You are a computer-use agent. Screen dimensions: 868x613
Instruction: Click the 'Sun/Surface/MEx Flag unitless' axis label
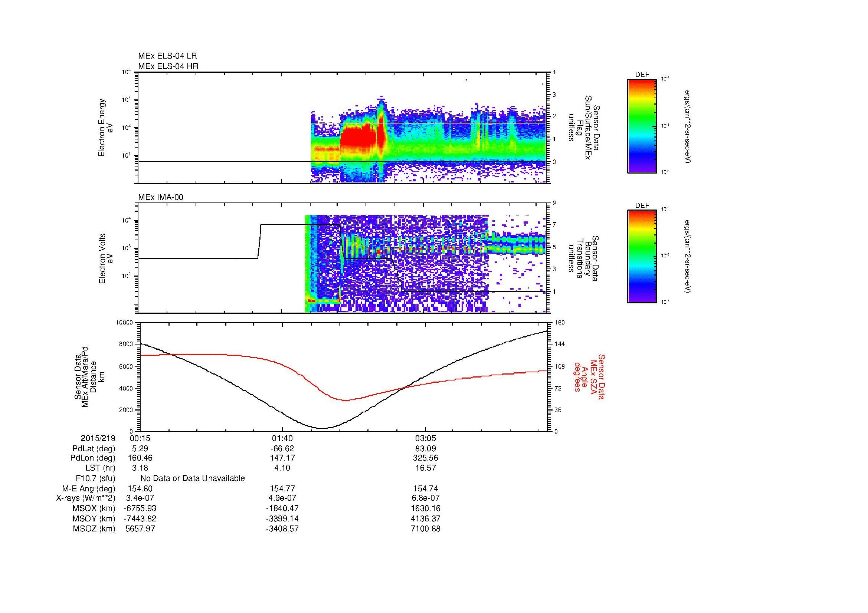coord(583,128)
